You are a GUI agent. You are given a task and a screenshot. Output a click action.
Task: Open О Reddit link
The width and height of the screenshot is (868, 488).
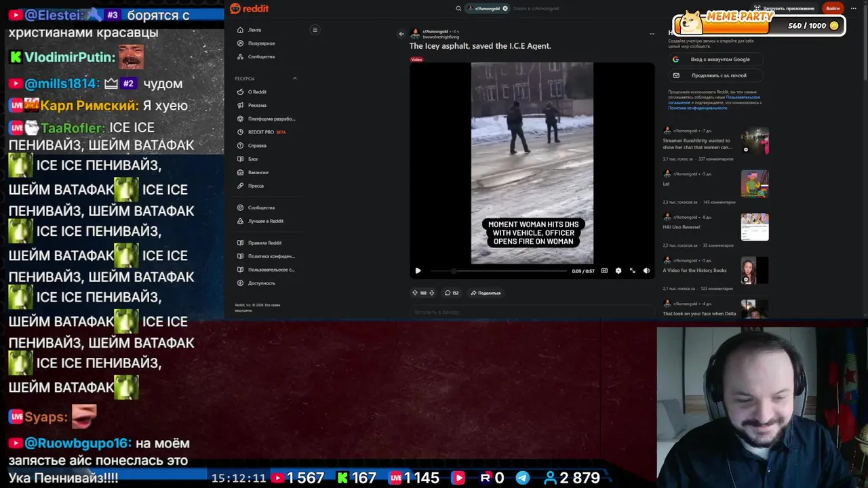coord(257,91)
